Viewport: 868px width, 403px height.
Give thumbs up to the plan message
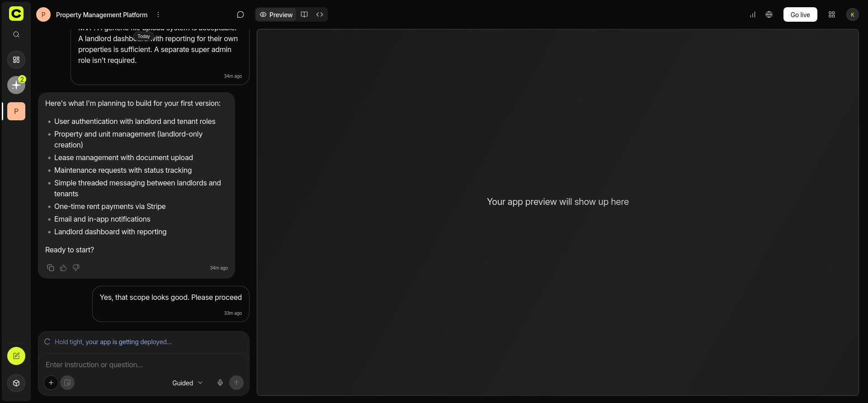coord(63,268)
